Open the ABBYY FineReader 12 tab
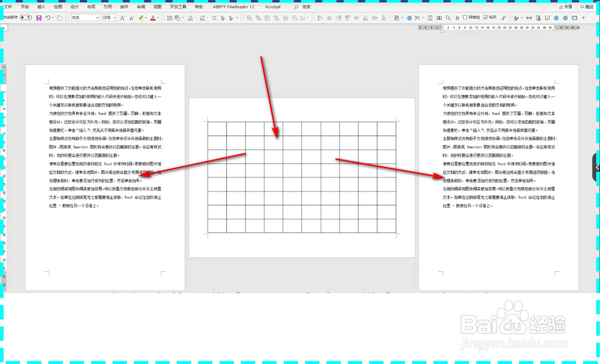Screen dimensions: 600x364 [x=233, y=7]
